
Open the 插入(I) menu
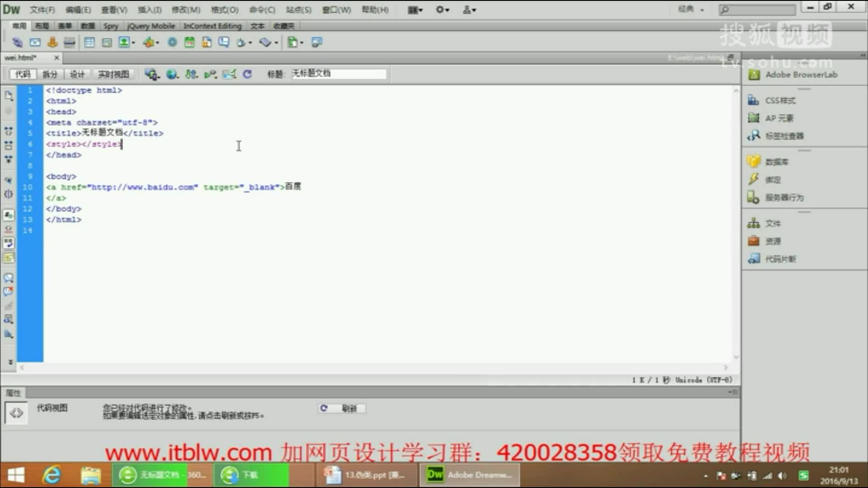point(150,10)
